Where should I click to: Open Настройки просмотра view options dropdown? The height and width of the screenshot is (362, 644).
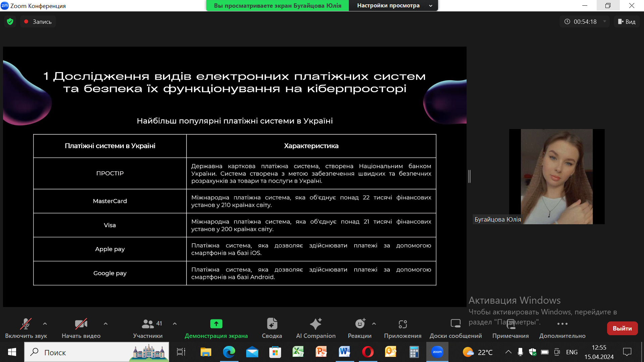[393, 6]
